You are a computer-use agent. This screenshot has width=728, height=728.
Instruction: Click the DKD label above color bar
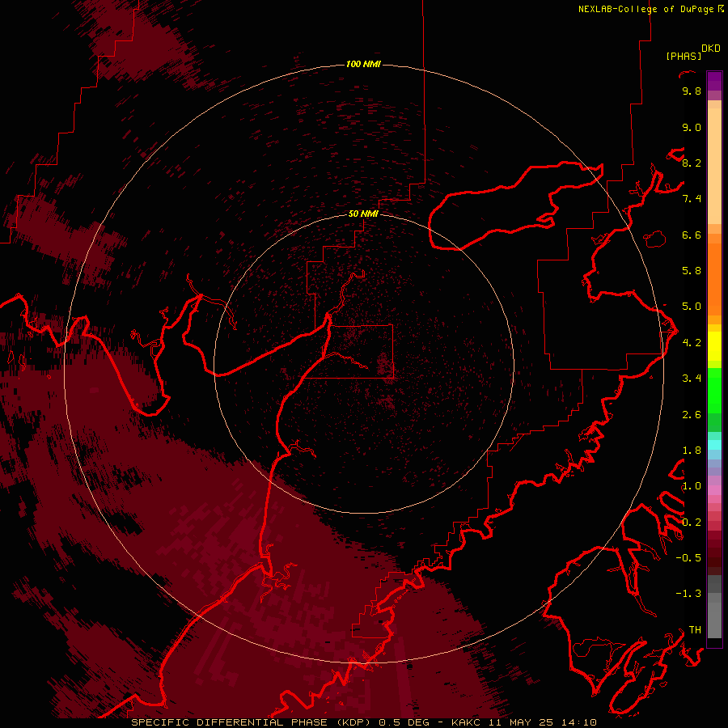tap(710, 49)
